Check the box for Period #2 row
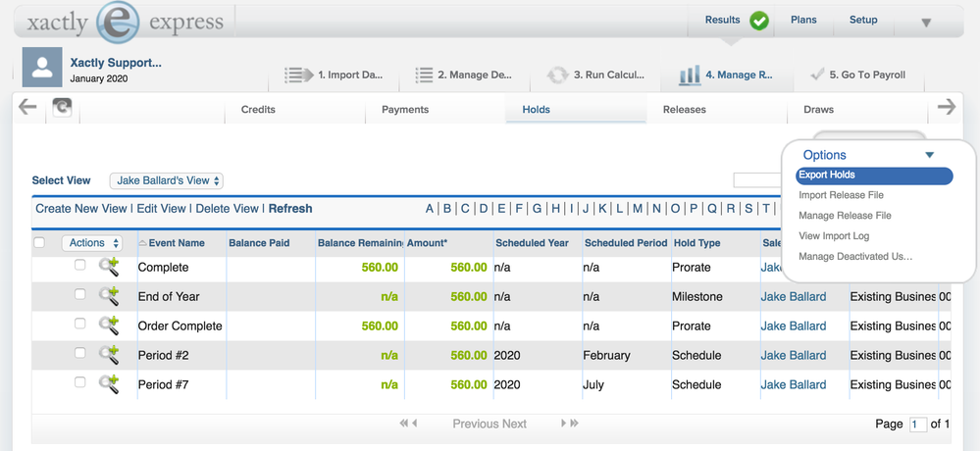 tap(80, 353)
